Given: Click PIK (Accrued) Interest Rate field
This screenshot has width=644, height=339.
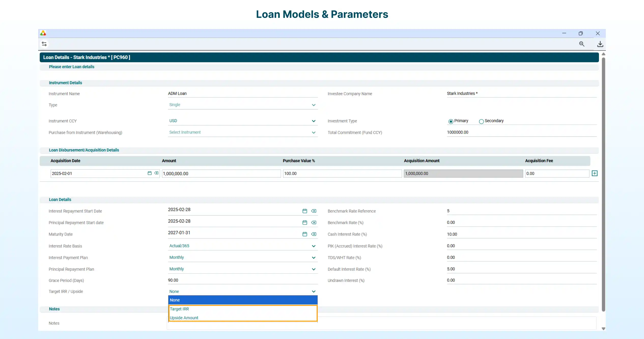Looking at the screenshot, I should pyautogui.click(x=522, y=246).
